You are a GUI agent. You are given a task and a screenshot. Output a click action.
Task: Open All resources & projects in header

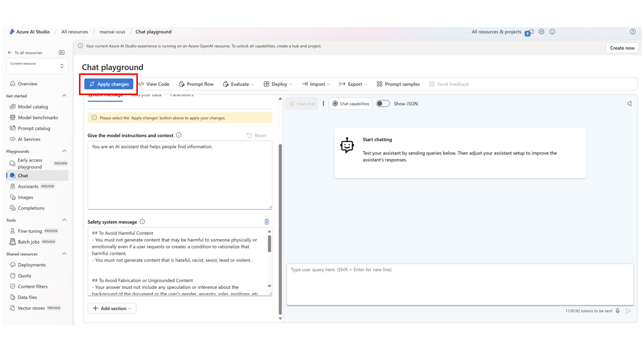[x=497, y=32]
